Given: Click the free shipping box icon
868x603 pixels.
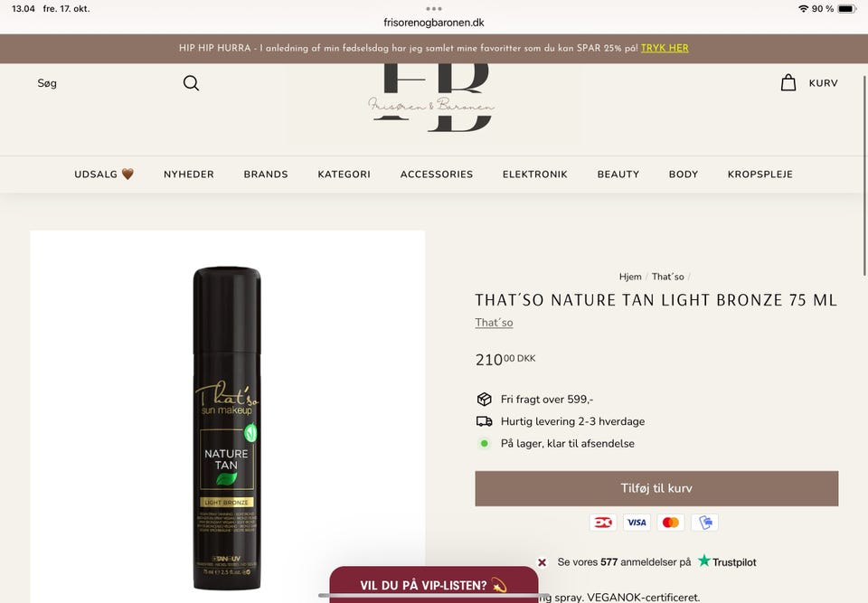Looking at the screenshot, I should pos(485,399).
